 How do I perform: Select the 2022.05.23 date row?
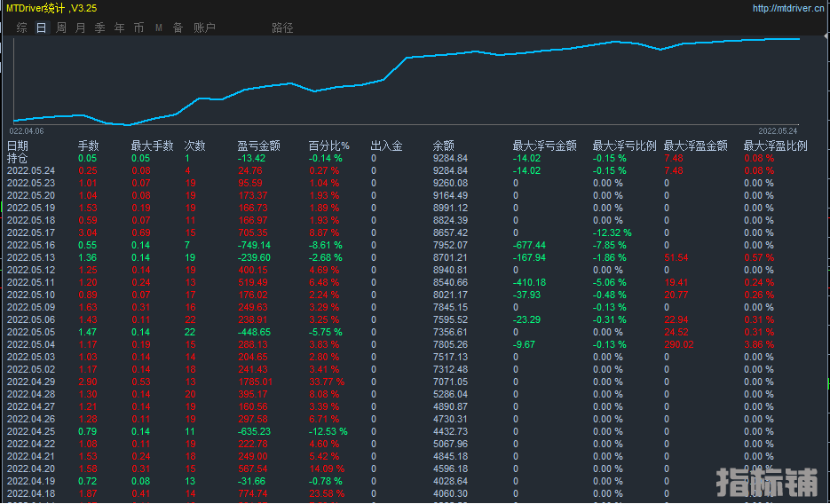tap(31, 183)
